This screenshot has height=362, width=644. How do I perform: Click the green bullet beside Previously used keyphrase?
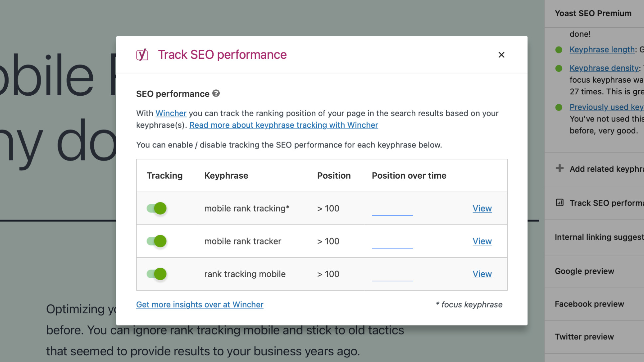pos(559,107)
